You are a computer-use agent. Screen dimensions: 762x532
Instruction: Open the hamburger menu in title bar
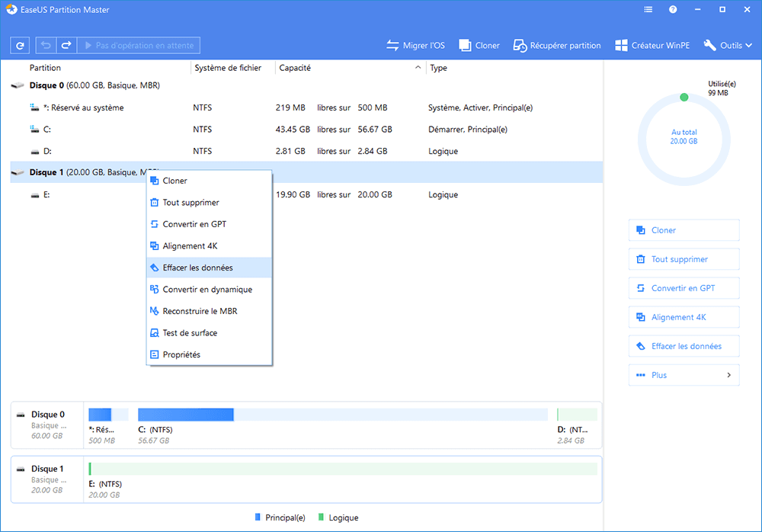tap(648, 9)
